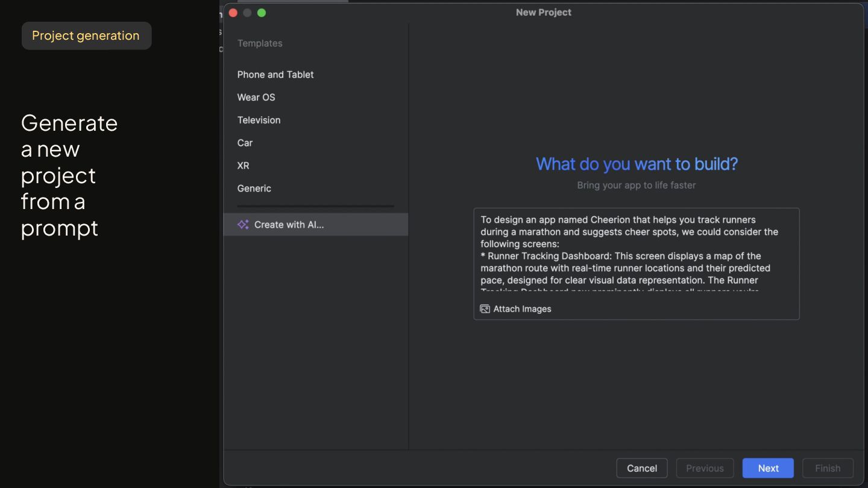868x488 pixels.
Task: Switch to the Generic templates category
Action: 254,189
